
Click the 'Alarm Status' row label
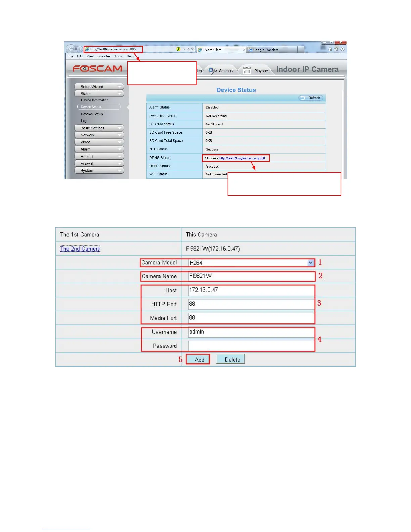coord(159,107)
